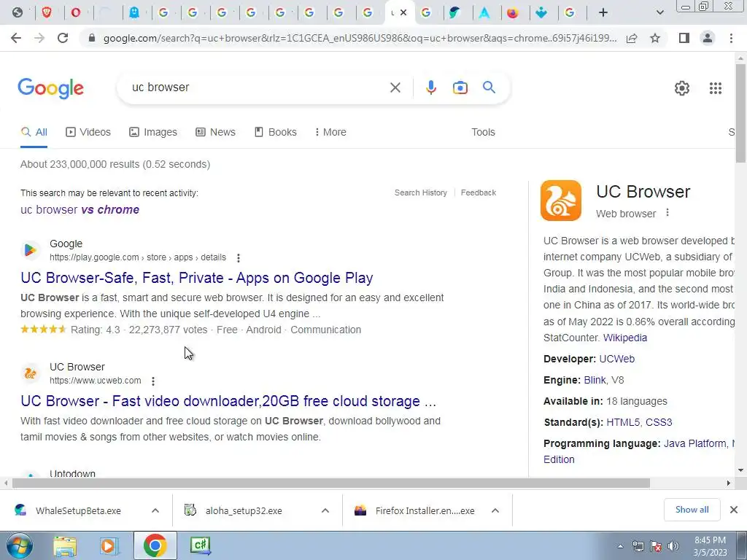
Task: Switch to the Firefox tab
Action: tap(513, 13)
